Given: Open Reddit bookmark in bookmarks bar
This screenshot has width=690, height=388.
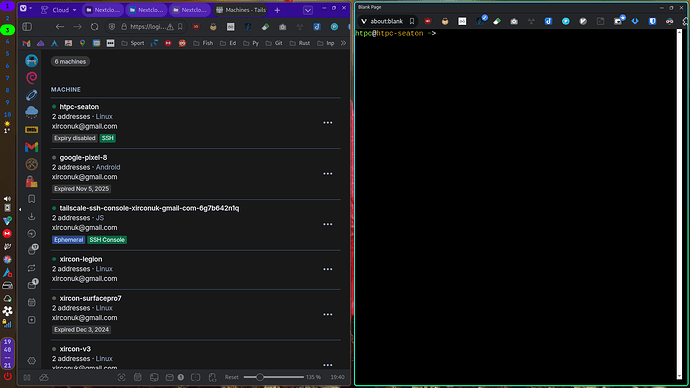Looking at the screenshot, I should click(182, 43).
